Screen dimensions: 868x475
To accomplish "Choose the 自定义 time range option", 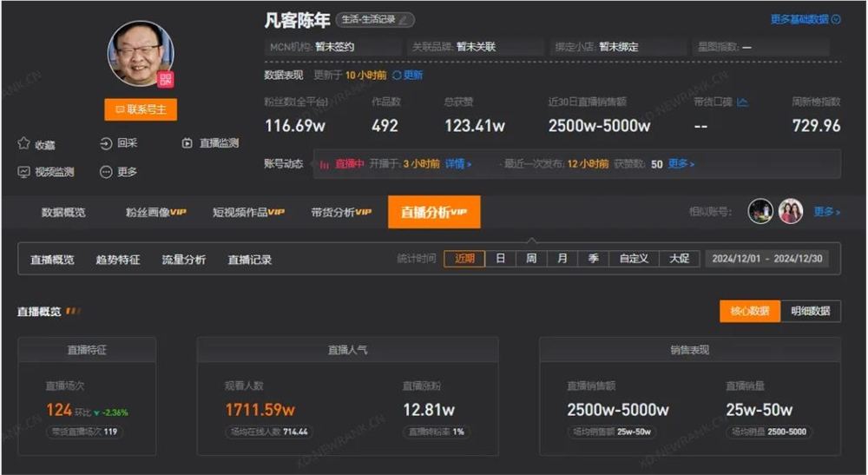I will (x=634, y=259).
